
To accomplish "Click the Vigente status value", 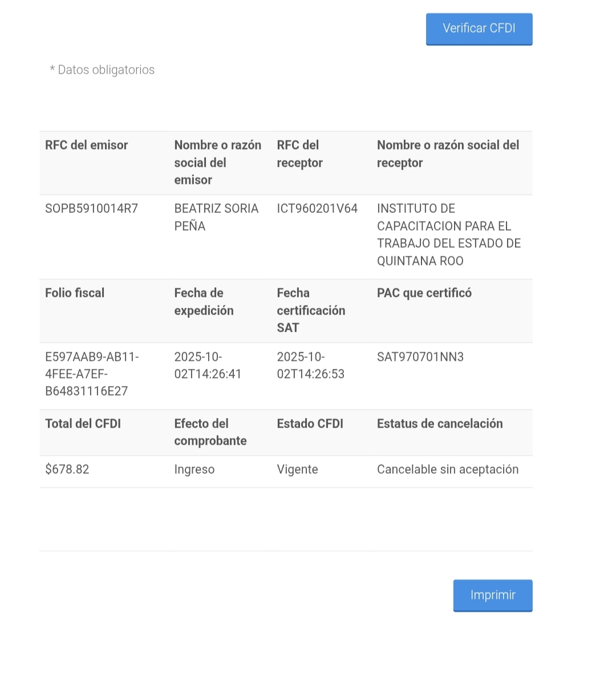I will 297,470.
